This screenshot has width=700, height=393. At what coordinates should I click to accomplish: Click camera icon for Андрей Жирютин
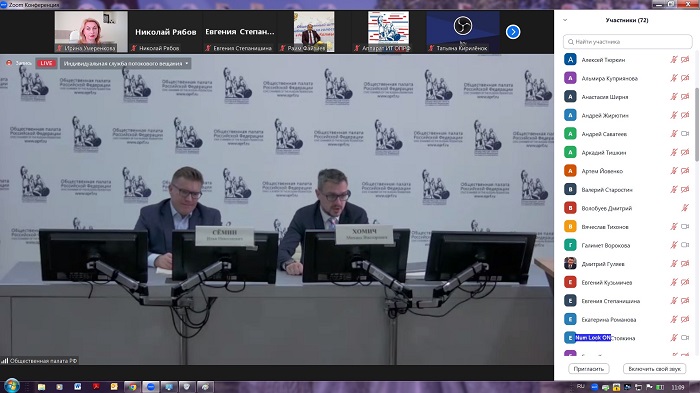click(685, 115)
